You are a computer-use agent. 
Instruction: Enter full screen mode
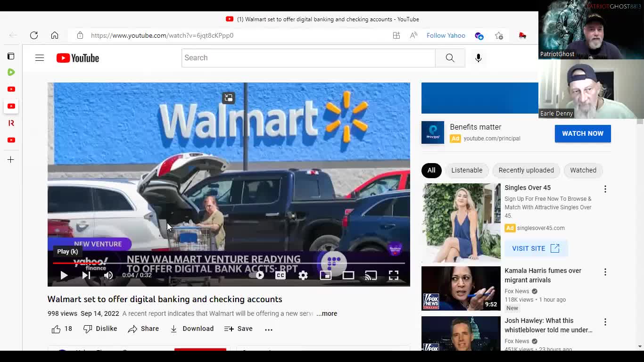[394, 275]
